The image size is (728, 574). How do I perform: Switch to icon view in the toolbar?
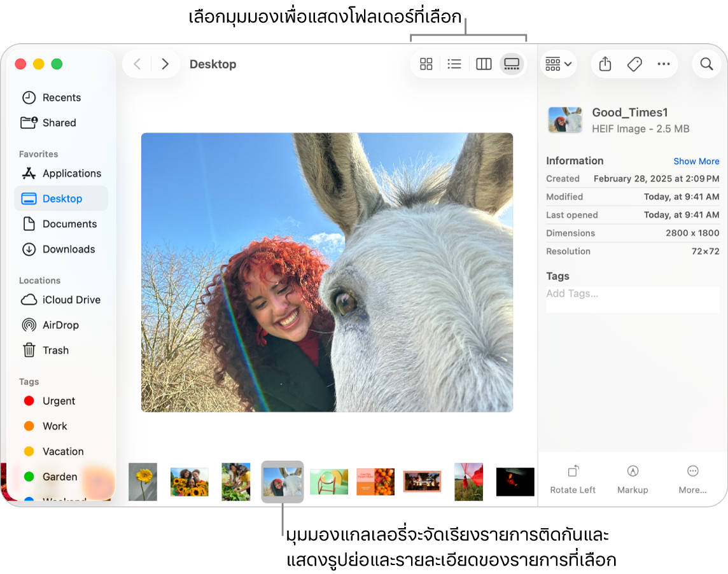426,64
